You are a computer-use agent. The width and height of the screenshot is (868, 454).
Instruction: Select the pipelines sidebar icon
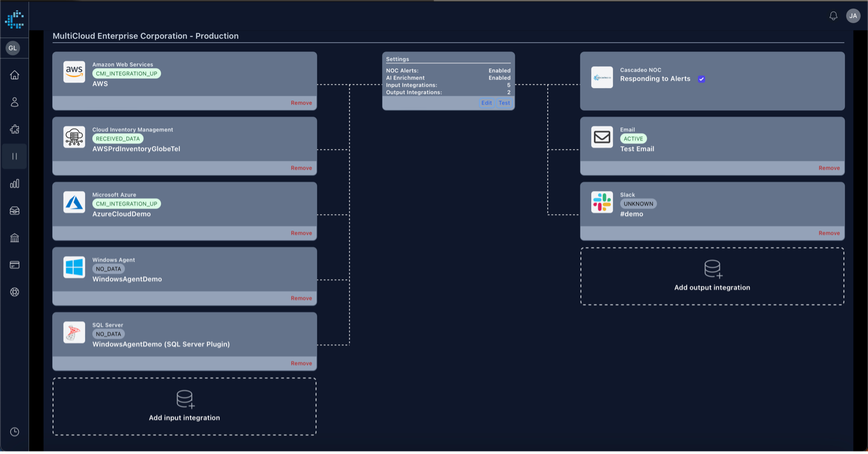tap(15, 156)
